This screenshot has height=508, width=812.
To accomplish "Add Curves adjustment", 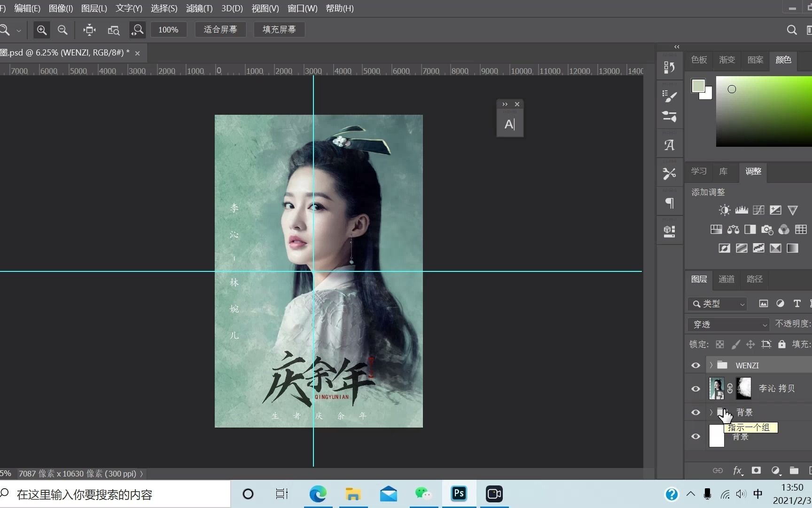I will click(x=758, y=210).
